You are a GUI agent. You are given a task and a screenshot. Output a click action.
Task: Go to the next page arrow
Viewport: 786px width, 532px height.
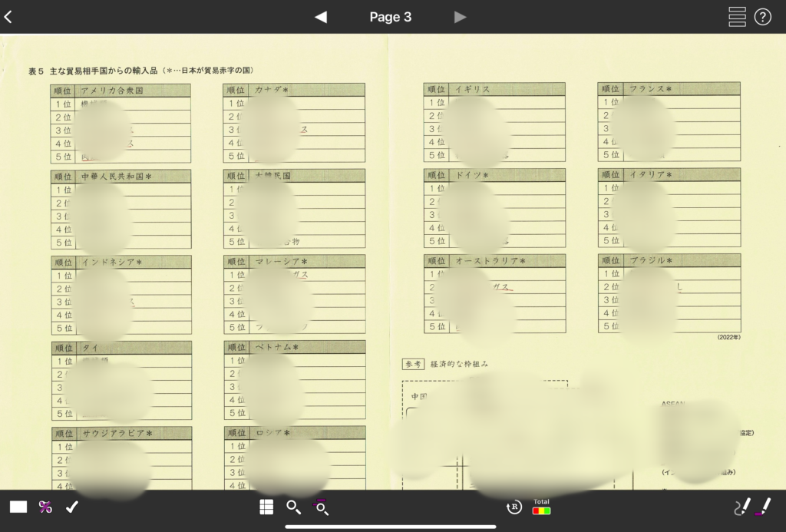coord(460,17)
